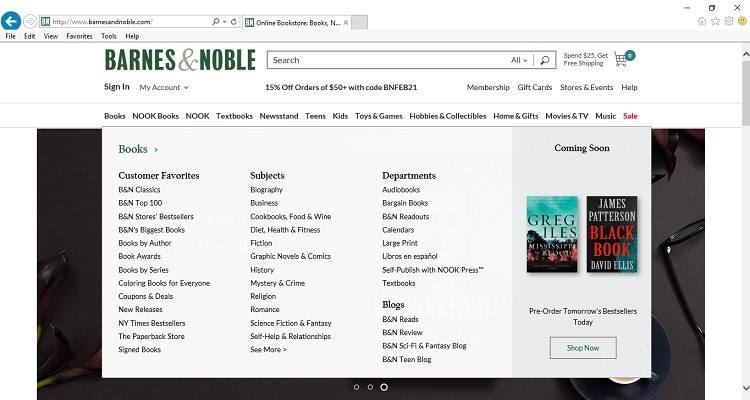Screen dimensions: 750x400
Task: Open the Stores & Events link
Action: point(586,88)
